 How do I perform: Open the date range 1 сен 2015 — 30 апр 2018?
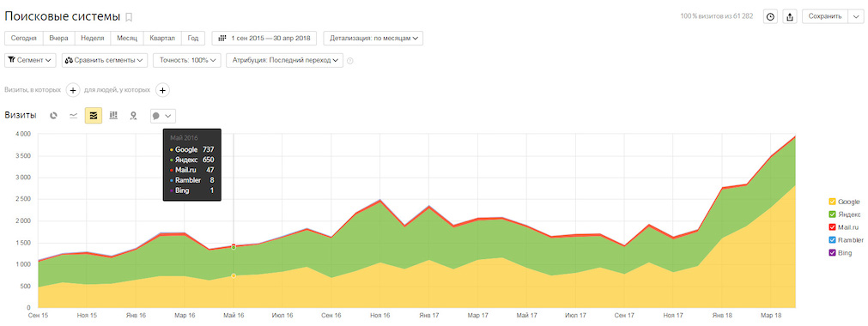pyautogui.click(x=264, y=39)
